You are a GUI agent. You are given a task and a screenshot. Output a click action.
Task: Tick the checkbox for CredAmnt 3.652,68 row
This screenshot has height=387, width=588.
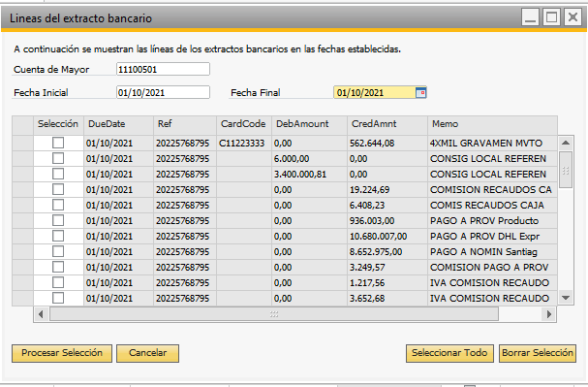pyautogui.click(x=58, y=298)
